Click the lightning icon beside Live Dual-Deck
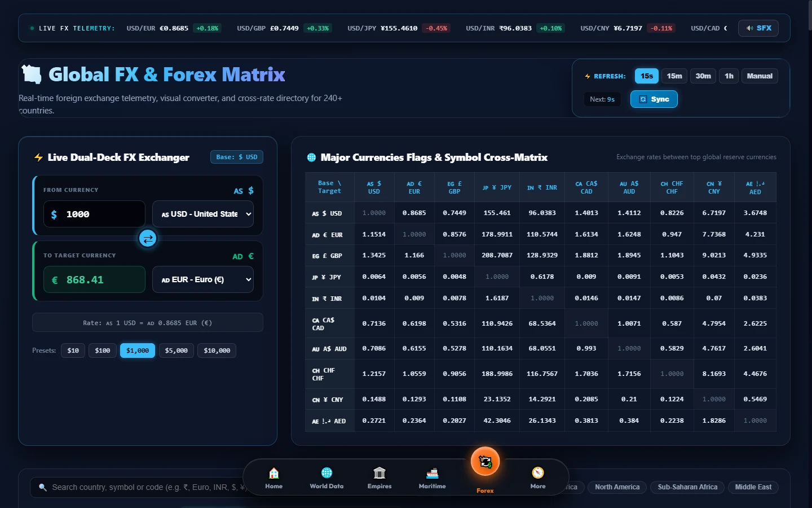This screenshot has width=812, height=508. point(38,157)
